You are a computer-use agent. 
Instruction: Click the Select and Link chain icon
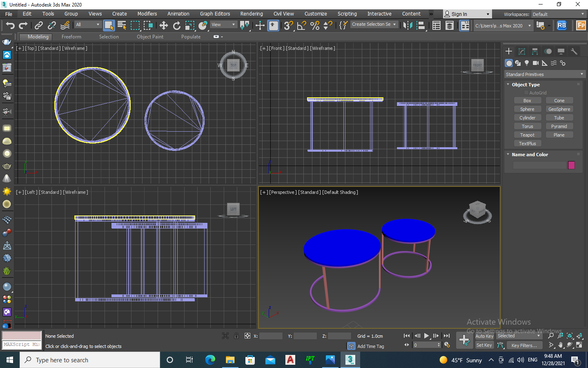coord(39,26)
